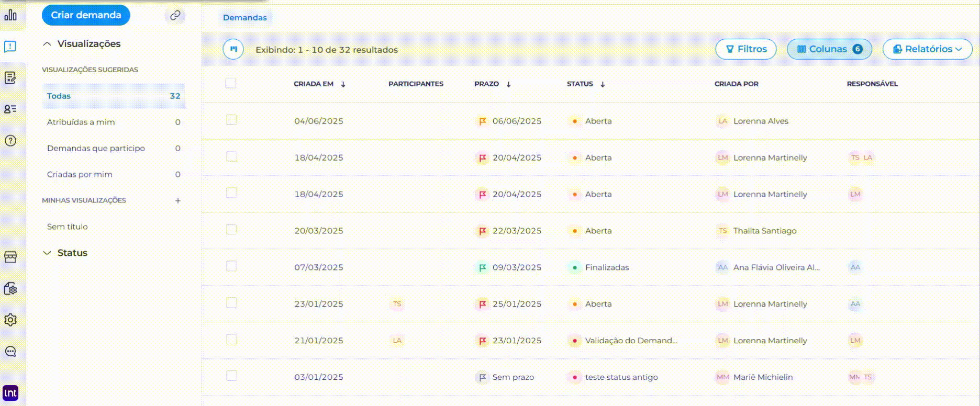
Task: Check the row created 07/03/2025
Action: click(231, 266)
